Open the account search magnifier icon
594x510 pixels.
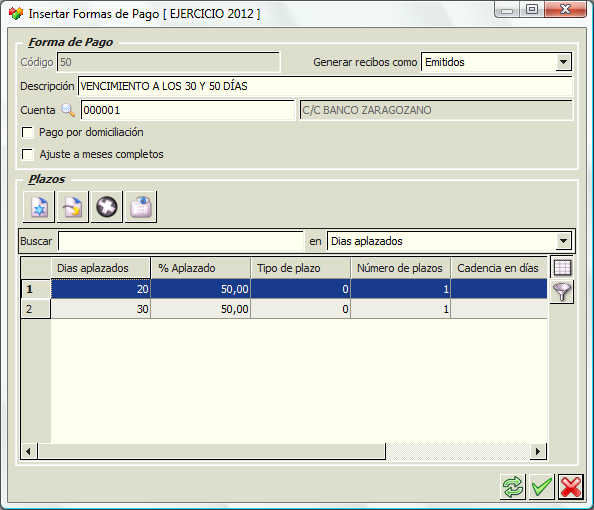point(68,110)
